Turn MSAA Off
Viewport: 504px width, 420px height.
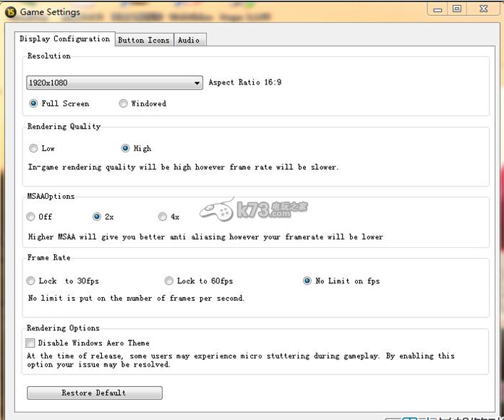30,217
